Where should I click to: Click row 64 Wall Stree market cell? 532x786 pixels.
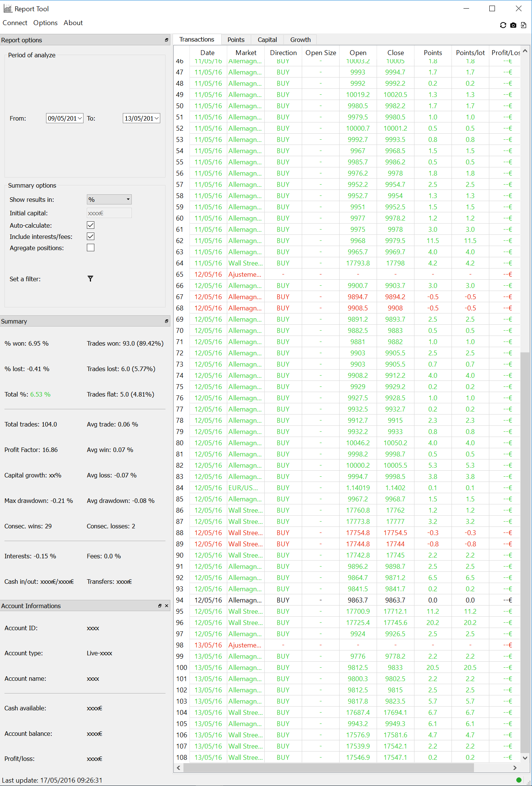(x=246, y=263)
